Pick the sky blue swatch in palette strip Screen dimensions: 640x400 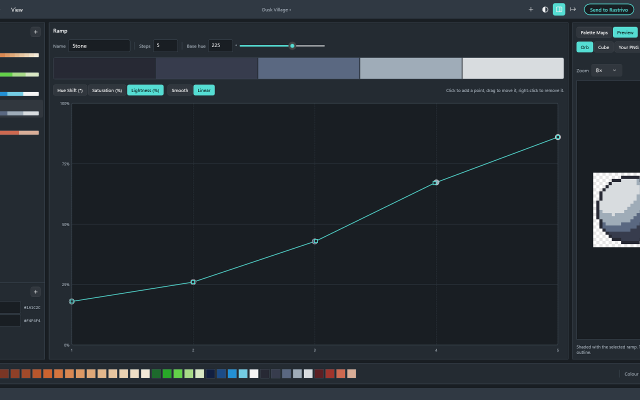(x=243, y=373)
